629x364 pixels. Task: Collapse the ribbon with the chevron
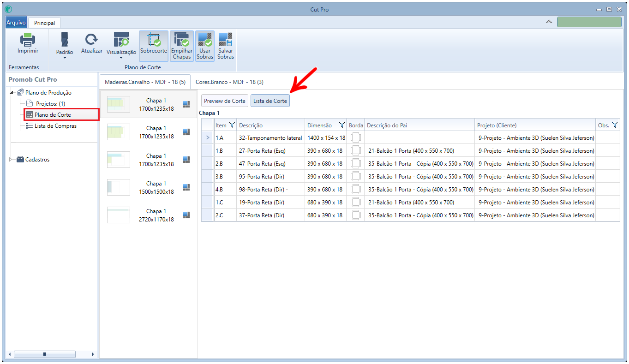(549, 22)
